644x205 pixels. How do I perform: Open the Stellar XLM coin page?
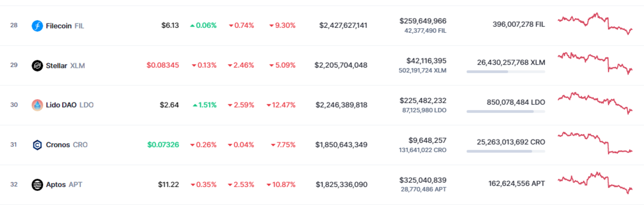tap(65, 66)
